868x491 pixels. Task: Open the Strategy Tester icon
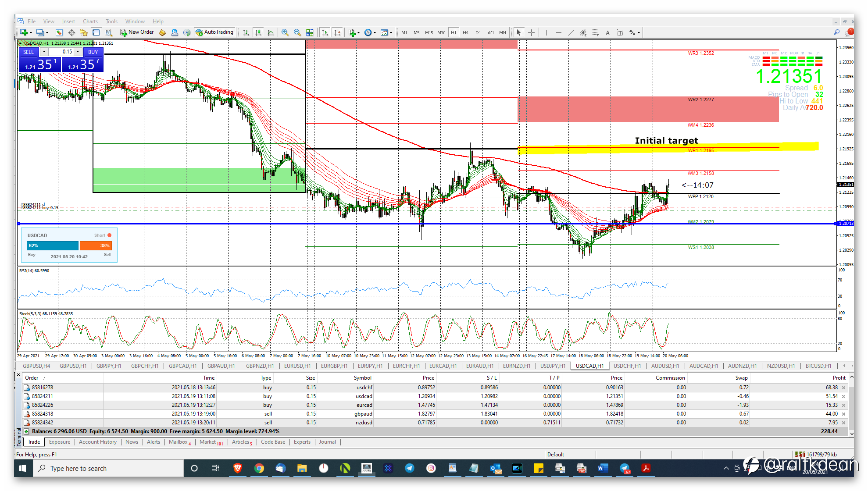coord(108,32)
